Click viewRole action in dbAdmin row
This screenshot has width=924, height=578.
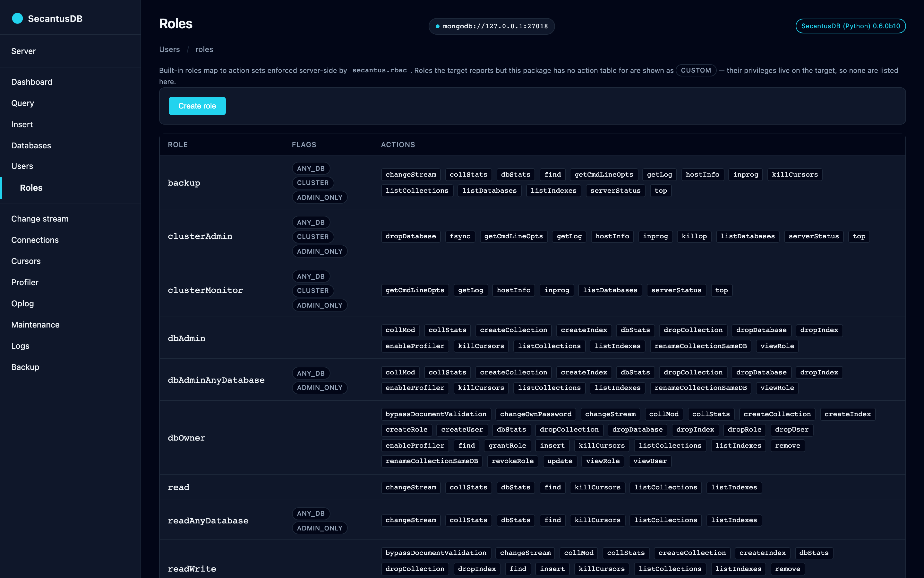click(x=777, y=346)
